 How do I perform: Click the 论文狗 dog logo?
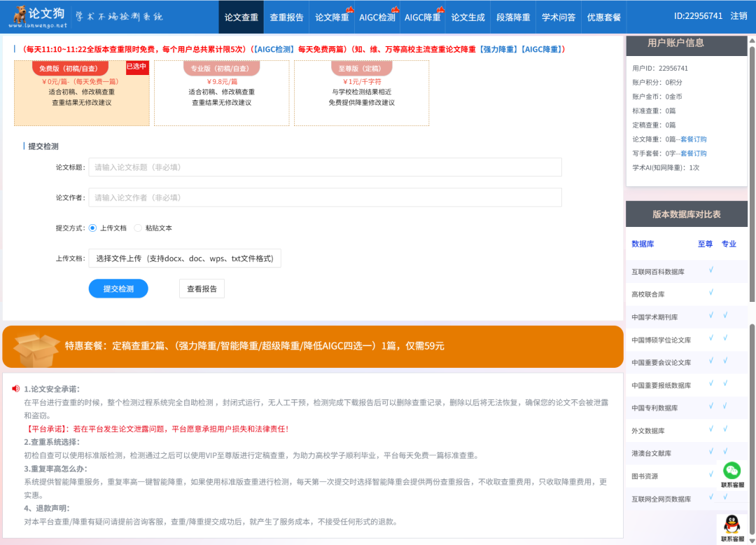point(18,15)
